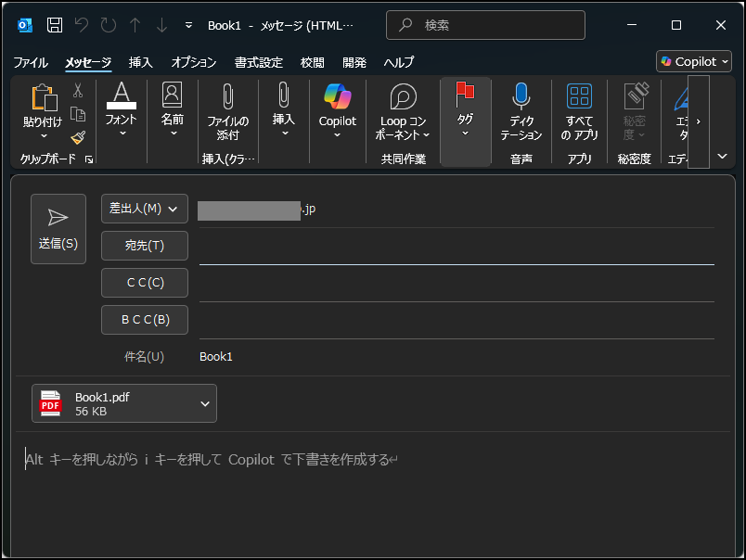Click the Redo arrow icon

(x=109, y=25)
